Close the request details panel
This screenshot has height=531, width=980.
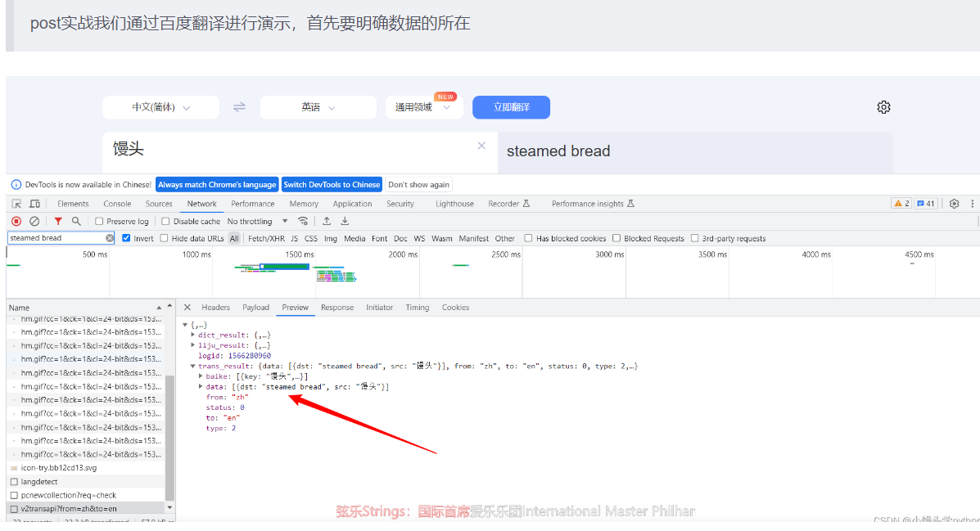[x=187, y=308]
